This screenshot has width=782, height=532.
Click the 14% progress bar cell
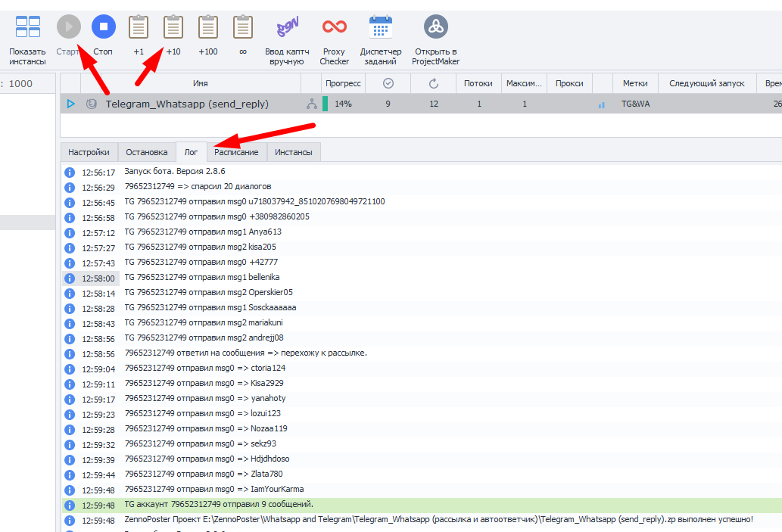pyautogui.click(x=343, y=104)
